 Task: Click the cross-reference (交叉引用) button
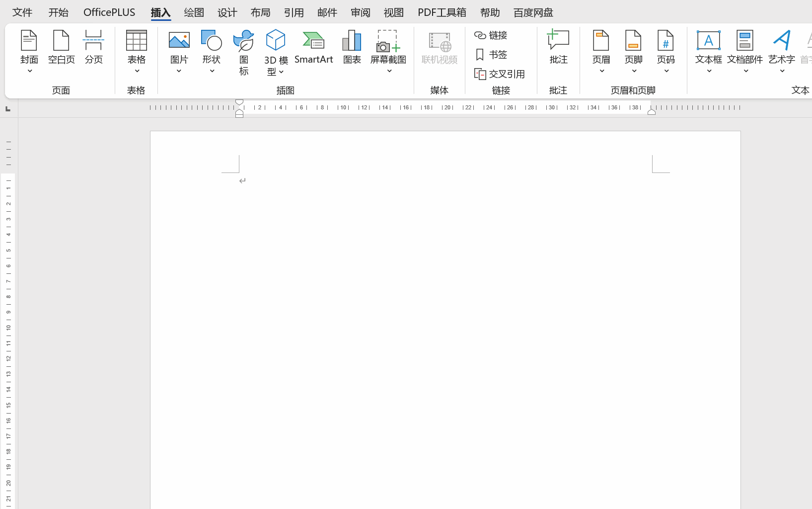500,74
